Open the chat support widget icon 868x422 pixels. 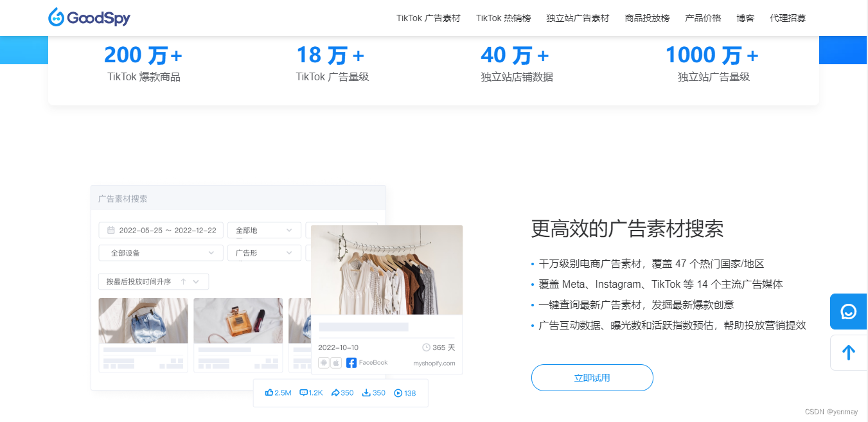click(848, 312)
